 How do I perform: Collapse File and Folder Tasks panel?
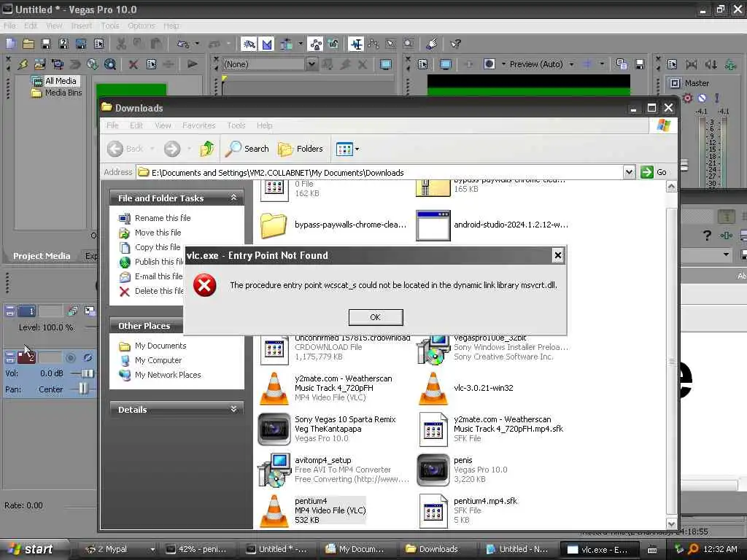pyautogui.click(x=233, y=198)
